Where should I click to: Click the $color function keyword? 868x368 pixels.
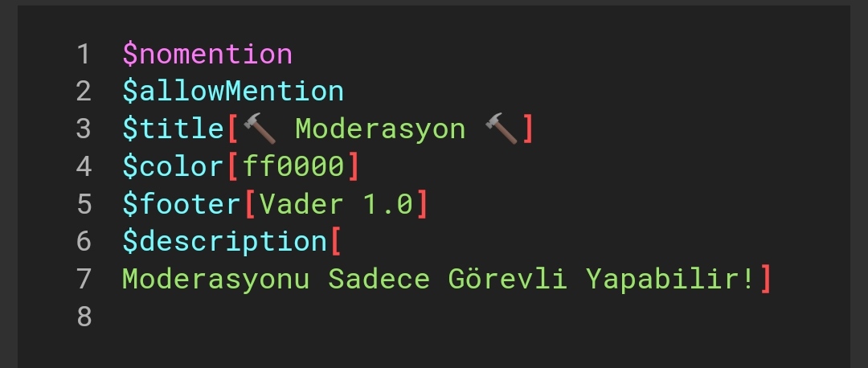[x=174, y=166]
